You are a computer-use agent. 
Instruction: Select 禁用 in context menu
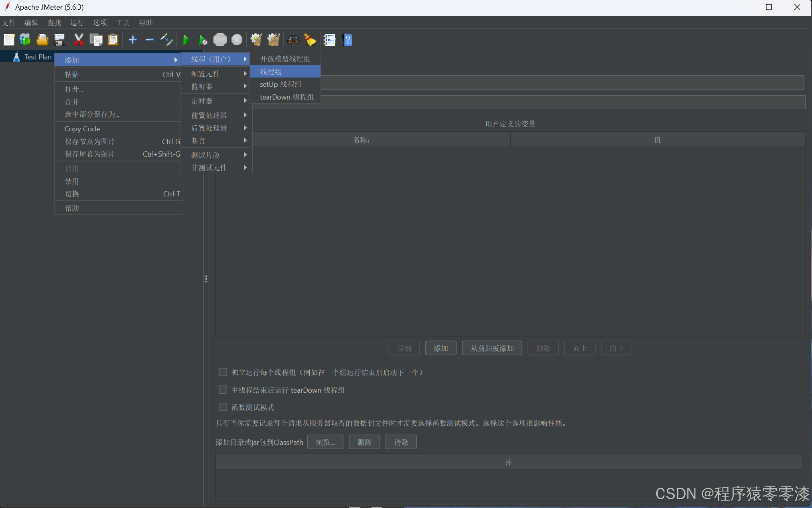[x=118, y=181]
